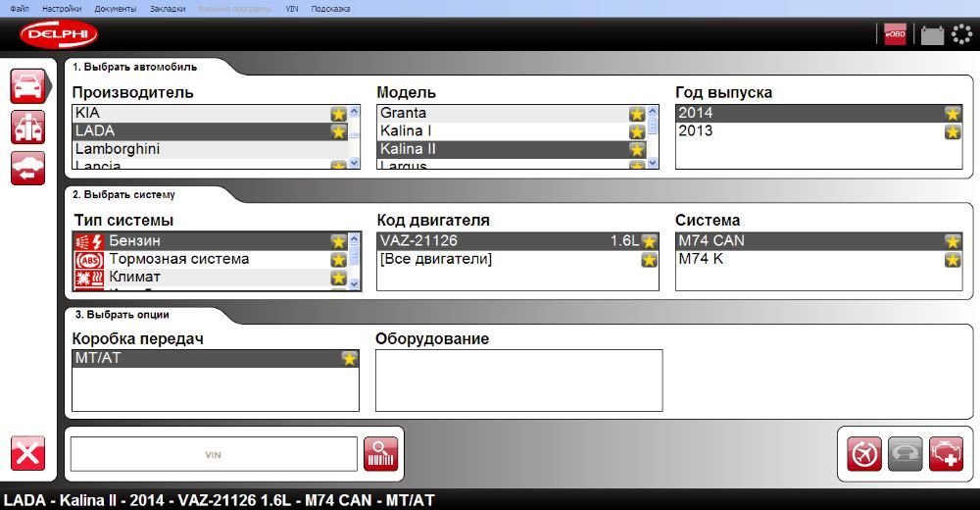This screenshot has width=980, height=510.
Task: Select MT/AT gearbox option
Action: click(216, 359)
